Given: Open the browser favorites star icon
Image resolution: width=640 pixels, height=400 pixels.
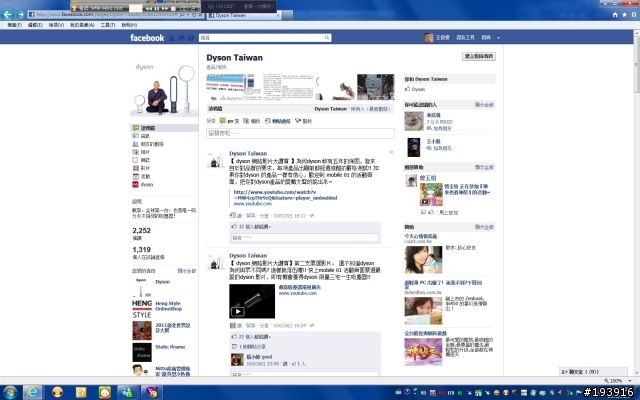Looking at the screenshot, I should tap(624, 15).
